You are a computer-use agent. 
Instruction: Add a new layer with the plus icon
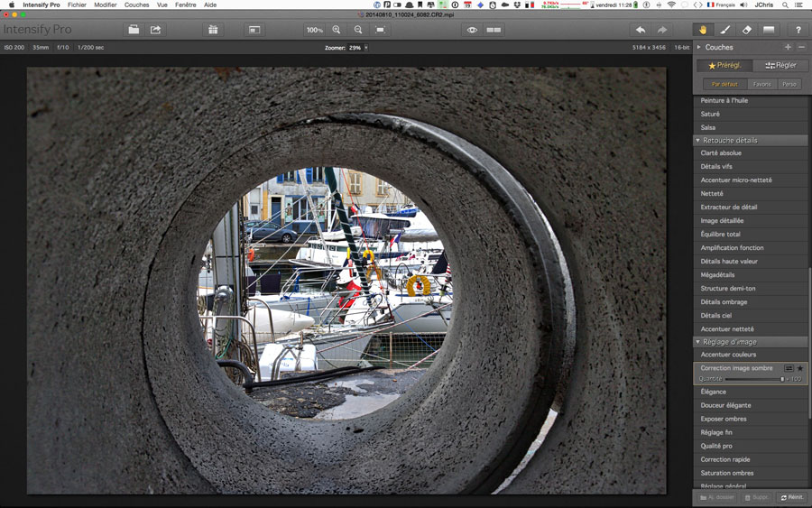(x=788, y=47)
